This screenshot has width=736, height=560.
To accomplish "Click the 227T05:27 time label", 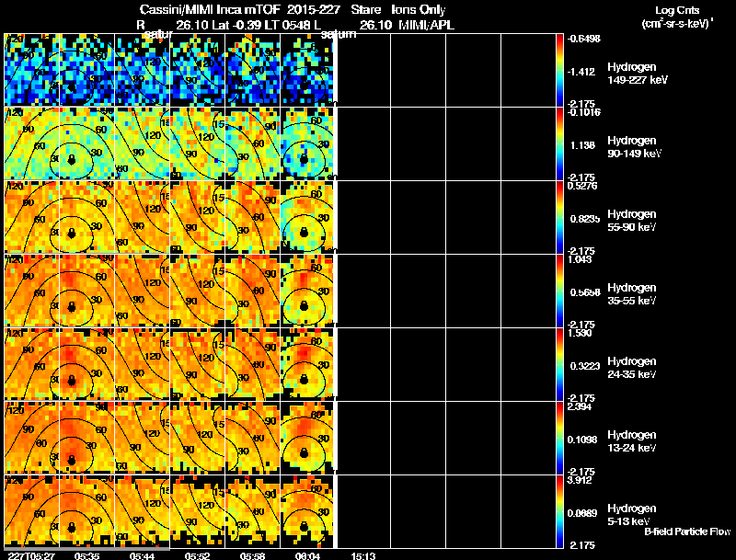I will click(x=31, y=555).
